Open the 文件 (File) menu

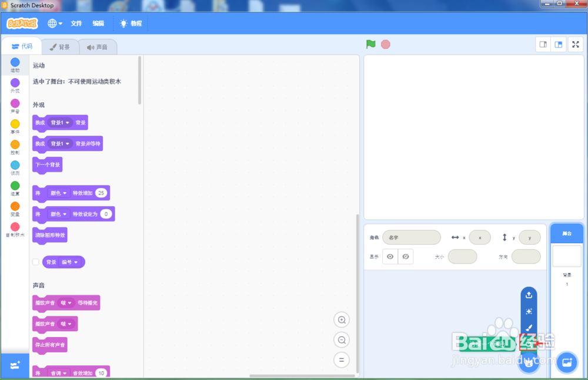pos(76,23)
